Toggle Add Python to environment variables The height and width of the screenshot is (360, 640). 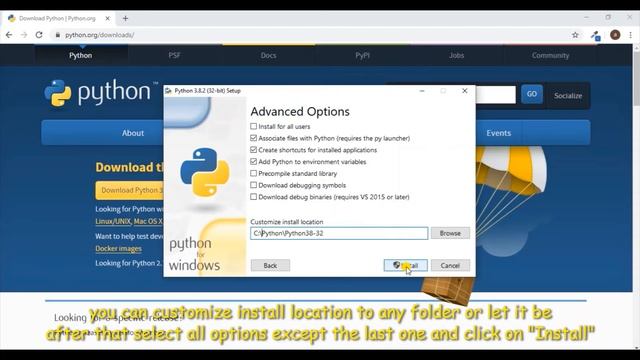pyautogui.click(x=253, y=162)
